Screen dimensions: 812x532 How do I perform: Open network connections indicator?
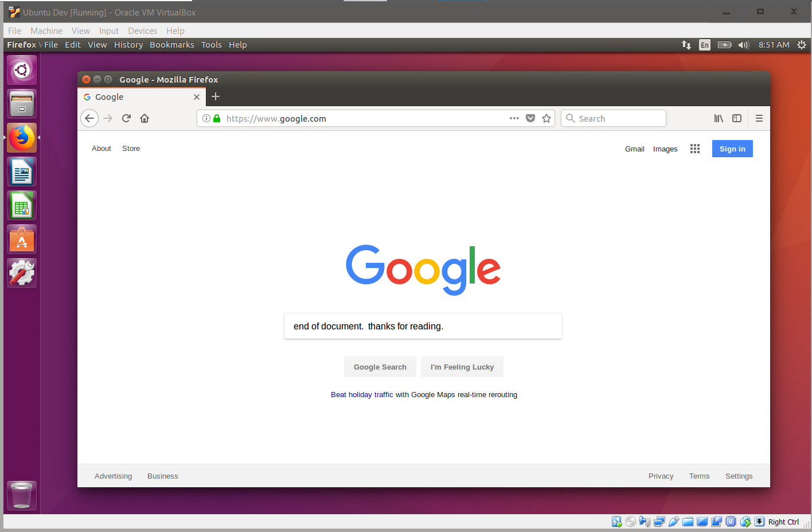point(686,45)
